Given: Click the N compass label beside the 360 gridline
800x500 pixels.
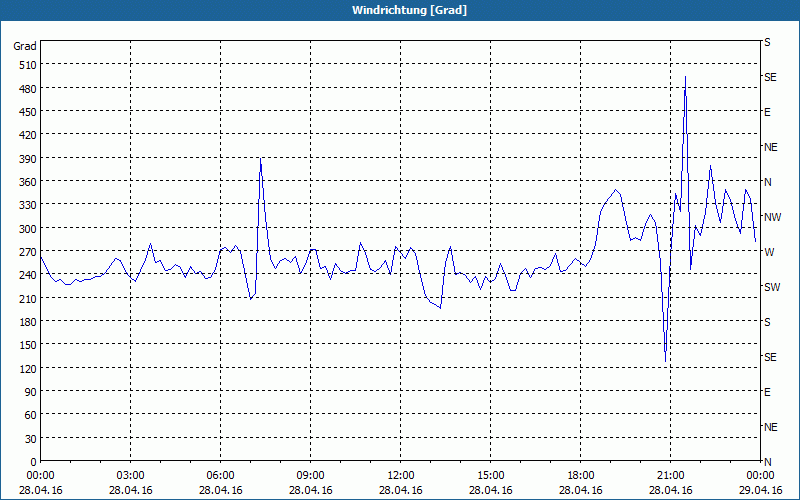Looking at the screenshot, I should (x=767, y=182).
